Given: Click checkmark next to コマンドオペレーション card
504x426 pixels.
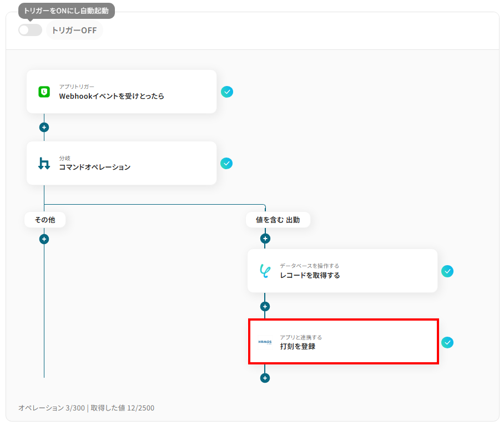Looking at the screenshot, I should tap(226, 164).
